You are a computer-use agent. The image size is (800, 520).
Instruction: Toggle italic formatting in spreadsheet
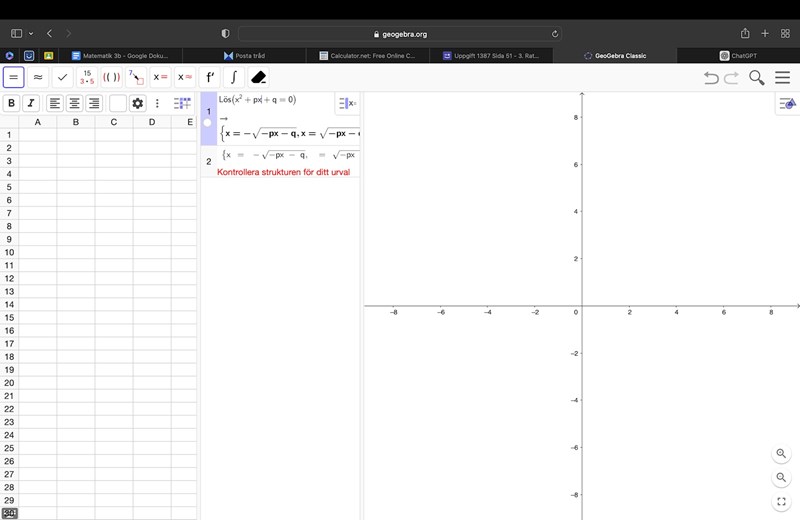[31, 103]
